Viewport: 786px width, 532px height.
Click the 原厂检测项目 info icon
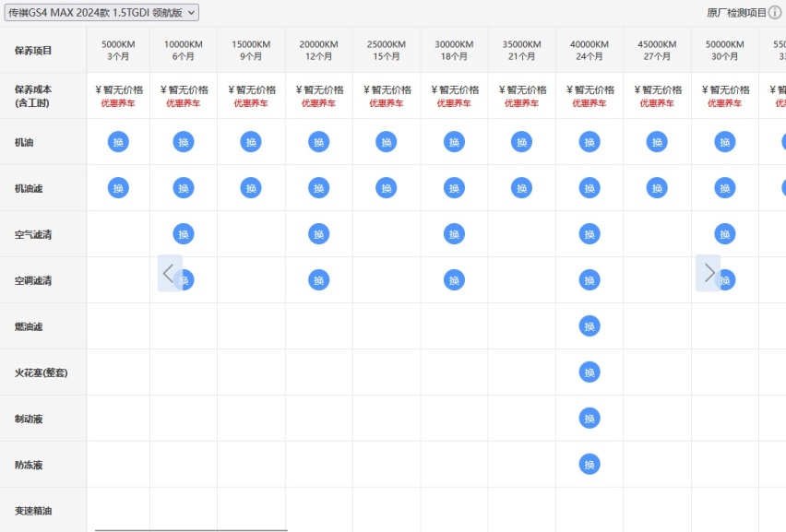coord(775,13)
